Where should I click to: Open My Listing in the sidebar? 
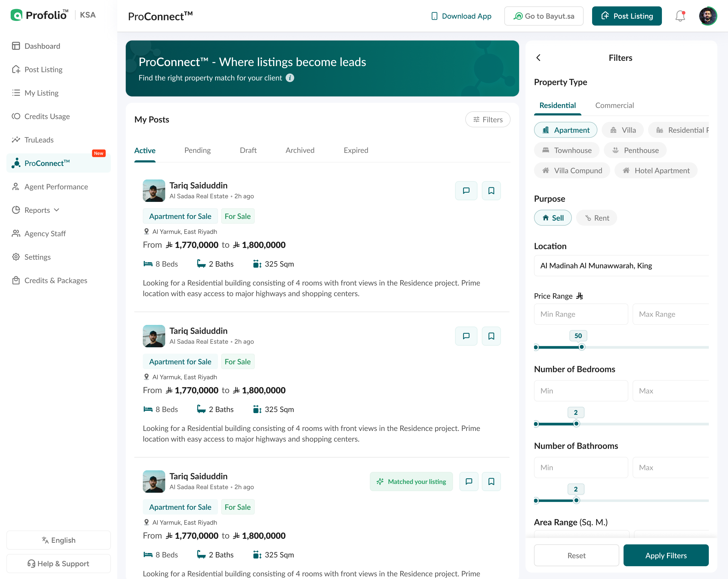point(59,93)
